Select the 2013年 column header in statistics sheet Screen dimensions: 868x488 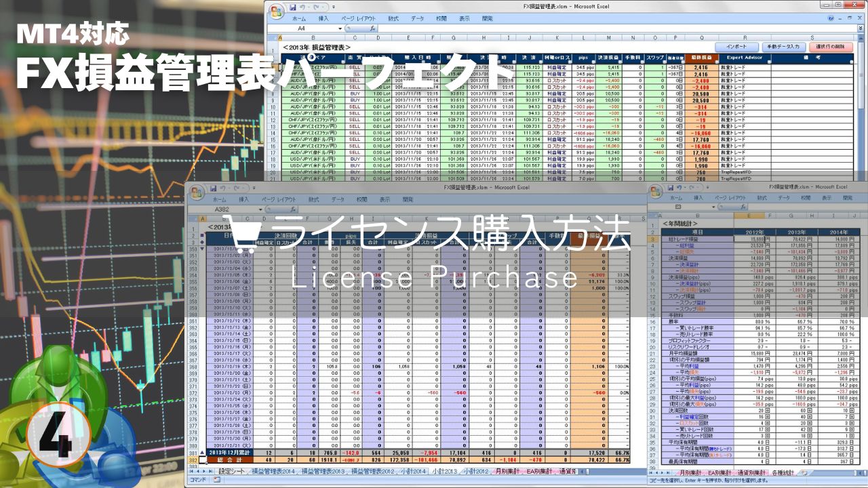click(x=795, y=232)
